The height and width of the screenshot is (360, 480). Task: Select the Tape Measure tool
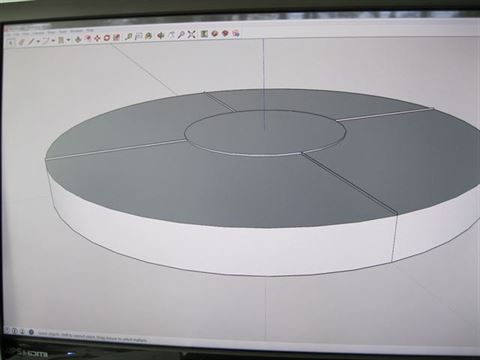(129, 37)
